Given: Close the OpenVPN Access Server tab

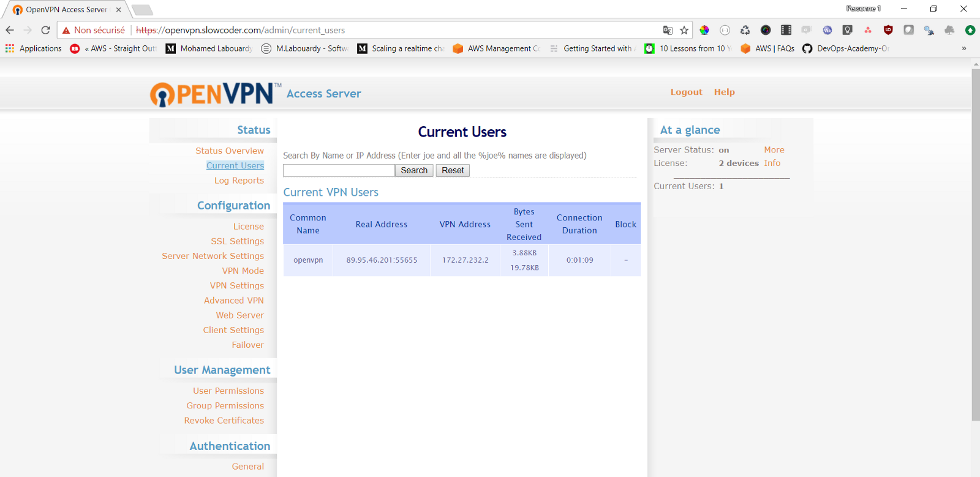Looking at the screenshot, I should click(118, 10).
